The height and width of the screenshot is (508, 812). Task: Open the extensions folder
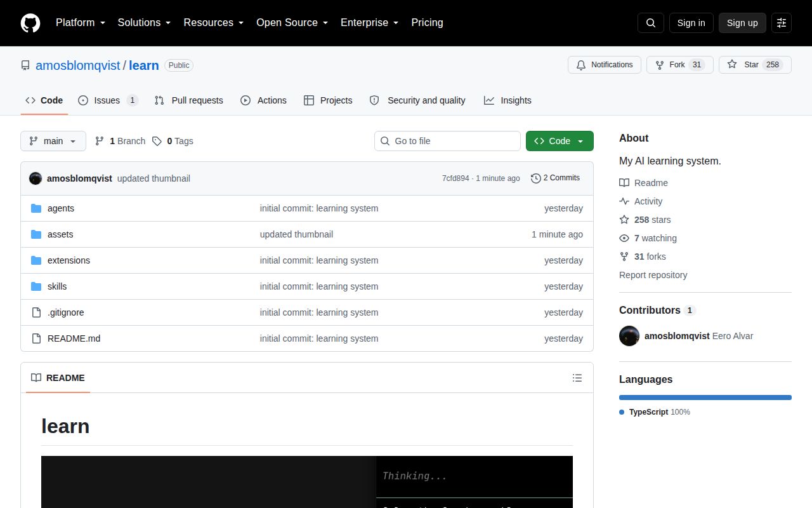(x=69, y=260)
